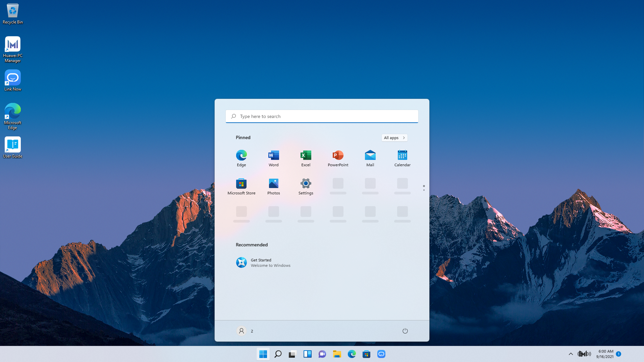
Task: Open the notification count badge
Action: point(619,354)
